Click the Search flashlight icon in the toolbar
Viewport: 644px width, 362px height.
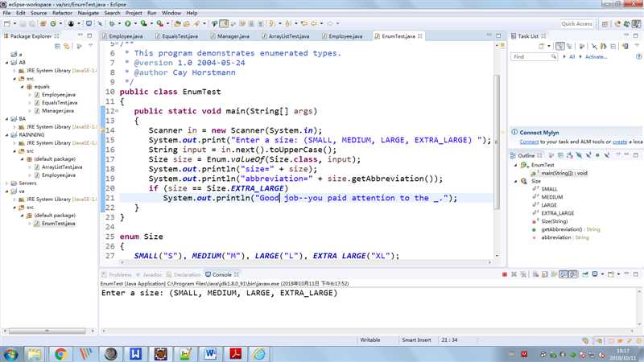tap(197, 23)
